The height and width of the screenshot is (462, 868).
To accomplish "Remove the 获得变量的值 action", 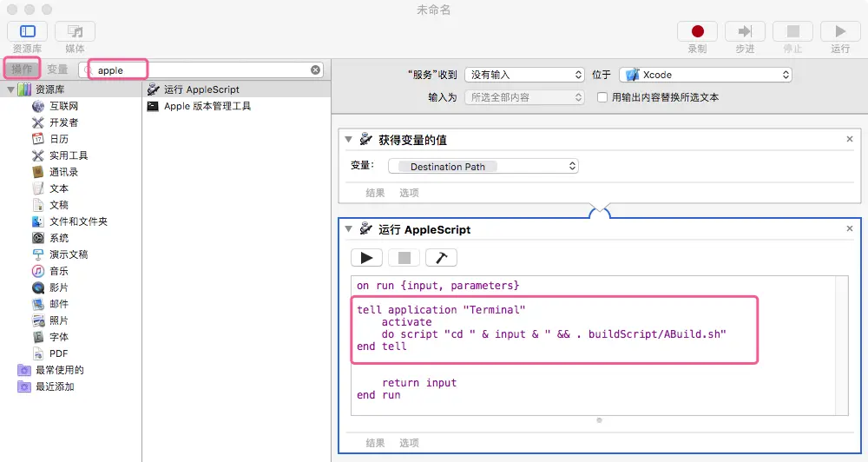I will [x=850, y=139].
